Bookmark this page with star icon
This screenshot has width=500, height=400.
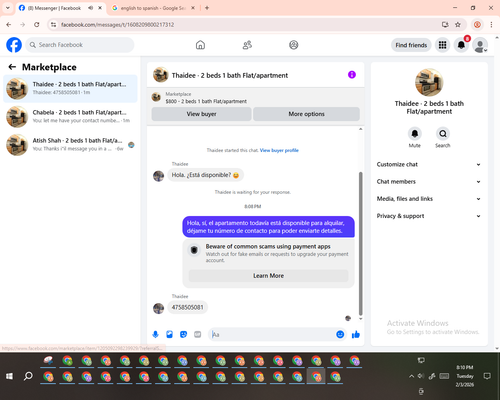tap(458, 25)
